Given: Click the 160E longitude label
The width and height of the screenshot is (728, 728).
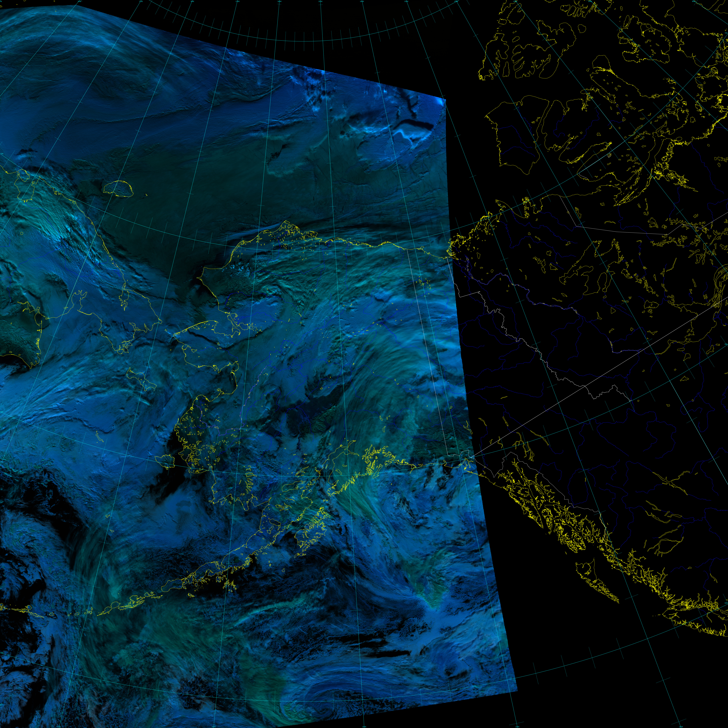Looking at the screenshot, I should (x=79, y=1).
